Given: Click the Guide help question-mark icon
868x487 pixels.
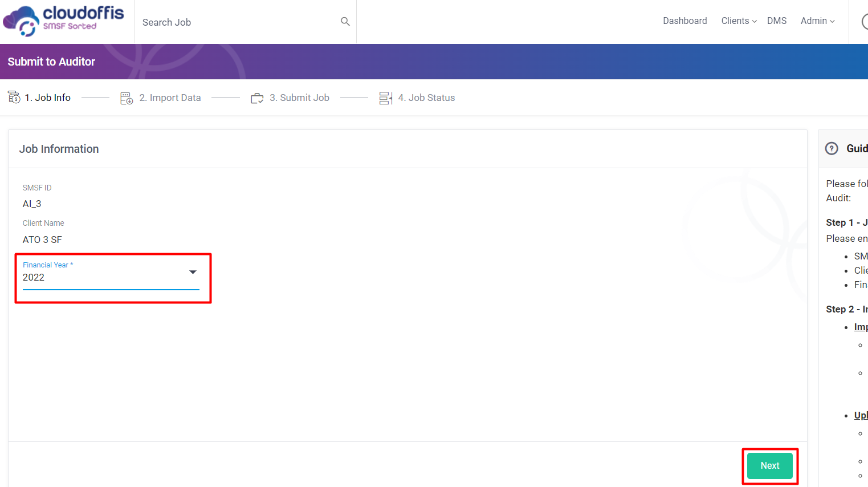Looking at the screenshot, I should (832, 148).
